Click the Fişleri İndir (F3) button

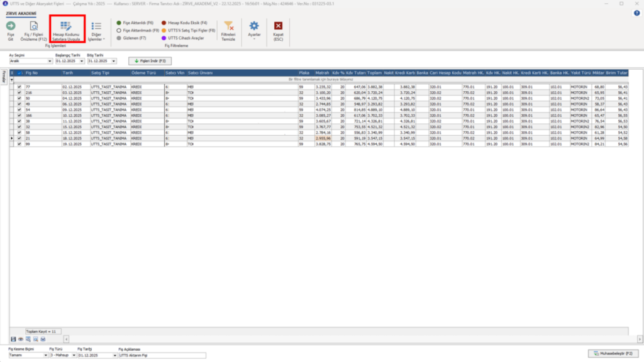150,61
